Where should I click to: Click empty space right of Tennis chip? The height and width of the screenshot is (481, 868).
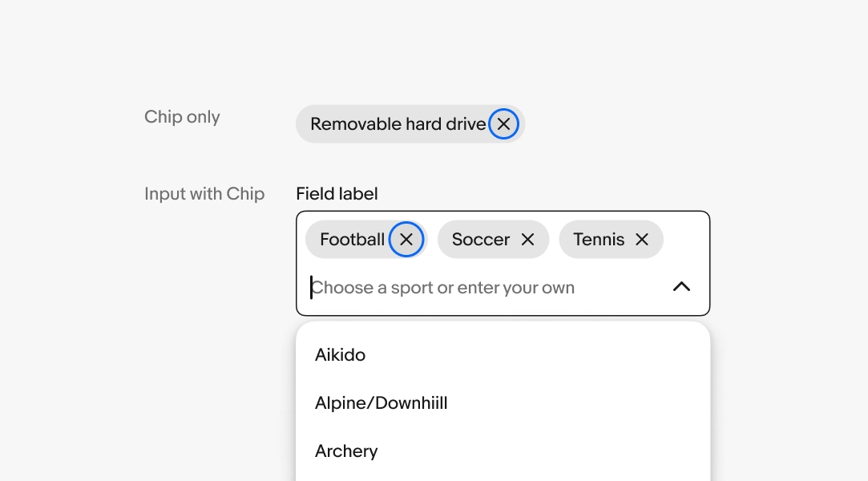(x=685, y=240)
